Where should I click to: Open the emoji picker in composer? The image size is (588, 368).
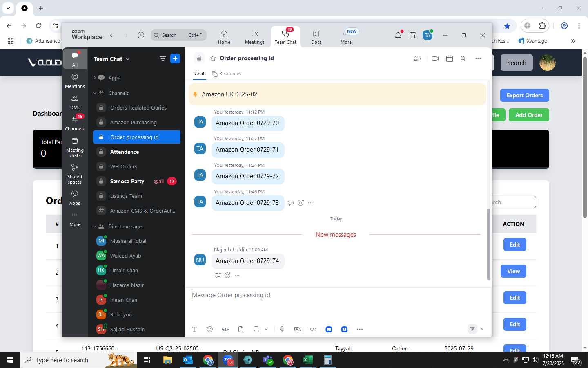tap(210, 329)
